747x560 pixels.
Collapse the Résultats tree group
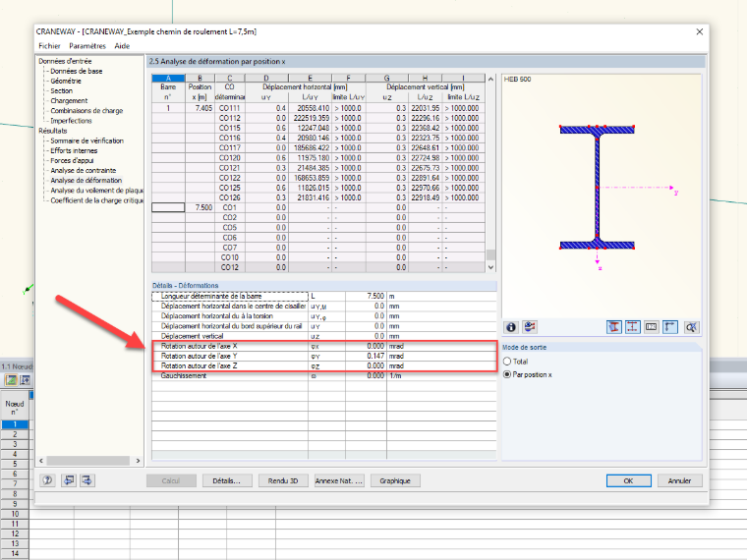point(53,131)
